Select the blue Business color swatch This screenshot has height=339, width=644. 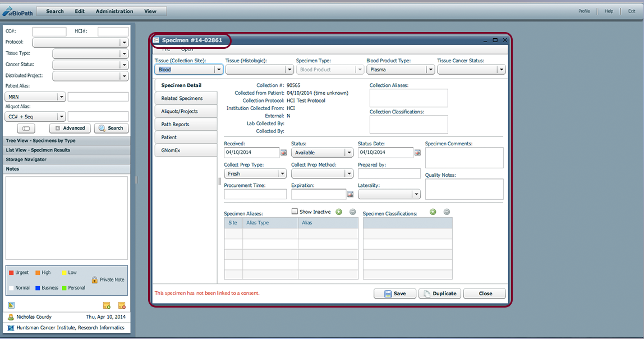tap(38, 288)
